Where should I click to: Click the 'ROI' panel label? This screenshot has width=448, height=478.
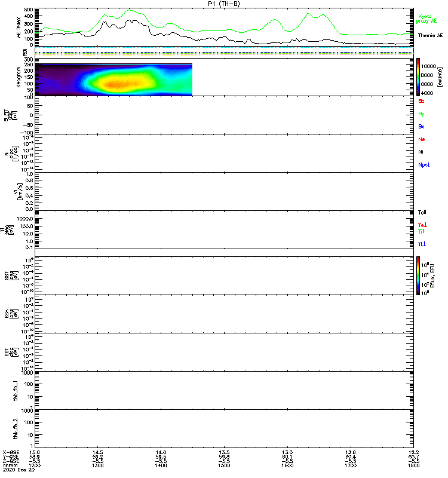tap(25, 53)
